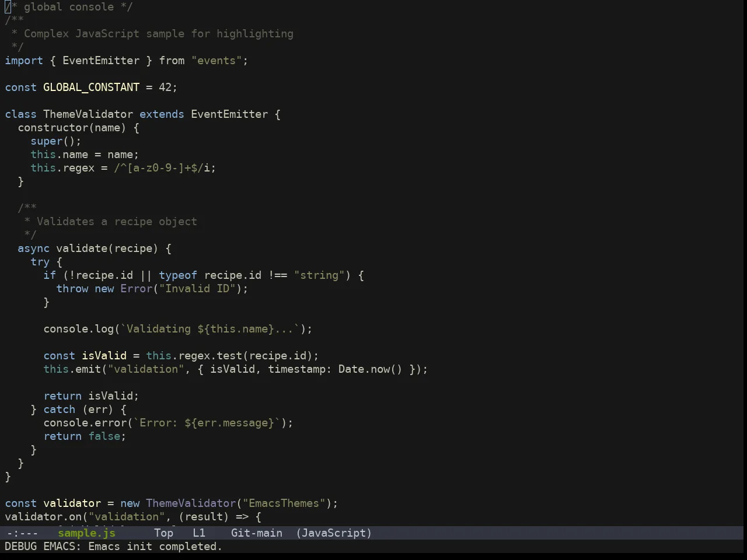747x560 pixels.
Task: Click the L1 line number indicator
Action: coord(199,533)
